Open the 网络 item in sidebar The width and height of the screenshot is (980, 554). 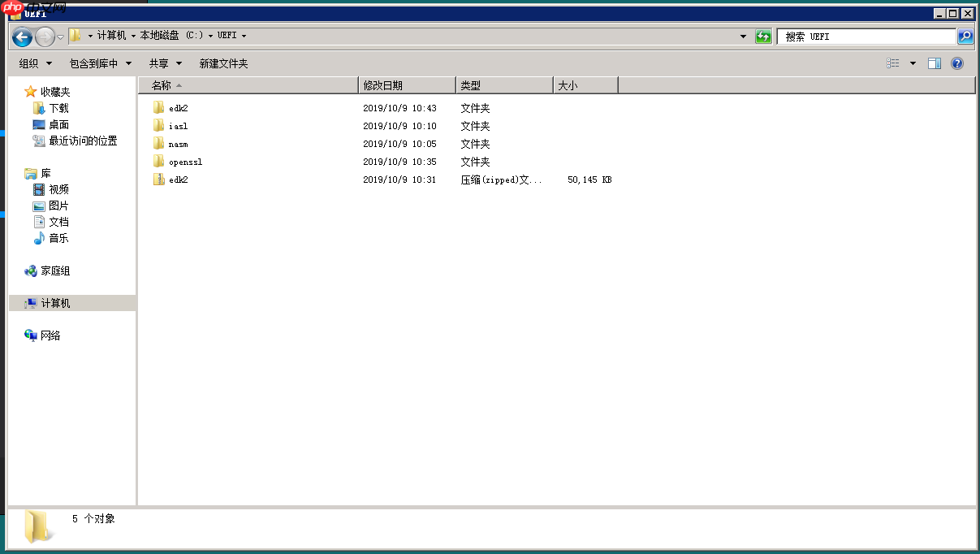click(x=50, y=335)
